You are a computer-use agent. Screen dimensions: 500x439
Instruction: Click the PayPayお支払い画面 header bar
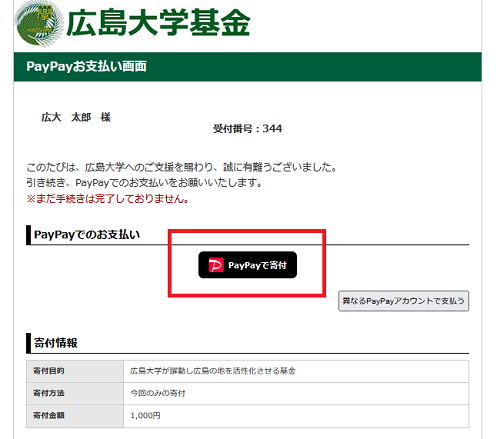pos(248,67)
